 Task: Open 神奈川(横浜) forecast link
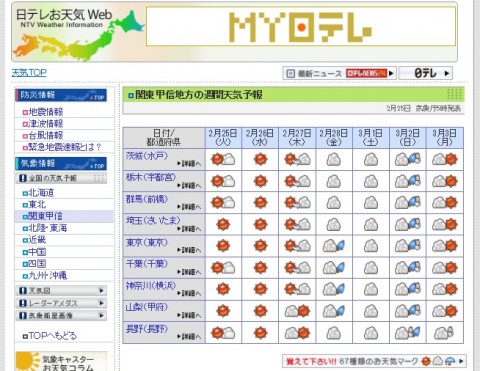[x=151, y=286]
